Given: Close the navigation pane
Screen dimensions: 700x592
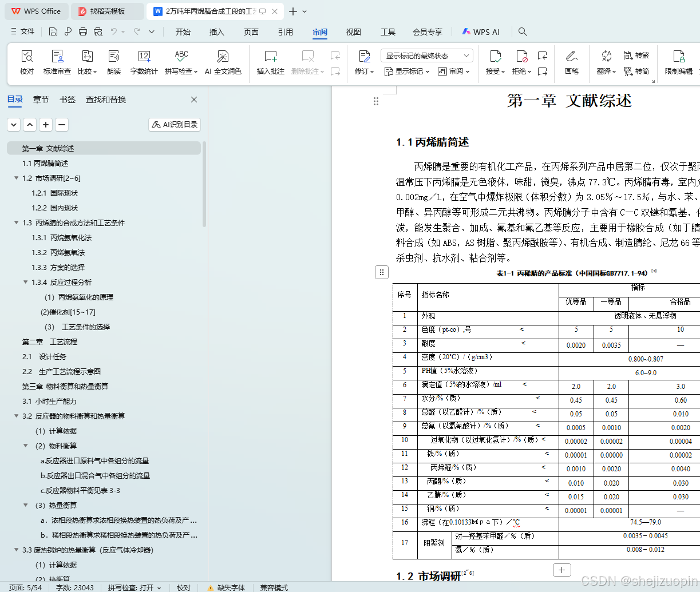Looking at the screenshot, I should pos(194,100).
